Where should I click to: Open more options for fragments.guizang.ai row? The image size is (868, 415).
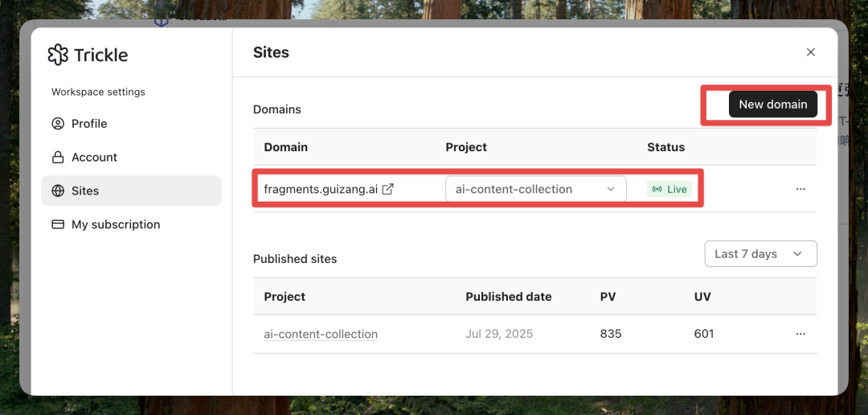click(x=800, y=189)
